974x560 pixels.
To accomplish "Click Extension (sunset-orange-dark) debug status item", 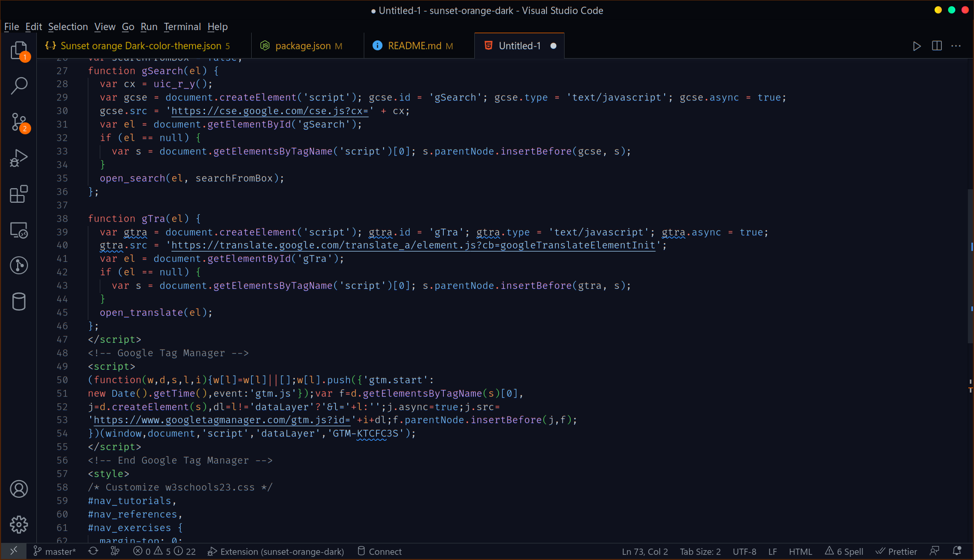I will click(276, 551).
